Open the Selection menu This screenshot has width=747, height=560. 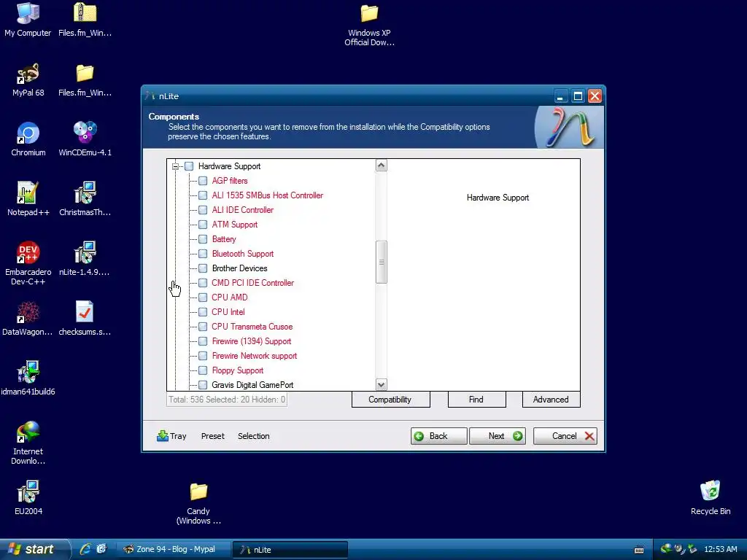point(253,436)
